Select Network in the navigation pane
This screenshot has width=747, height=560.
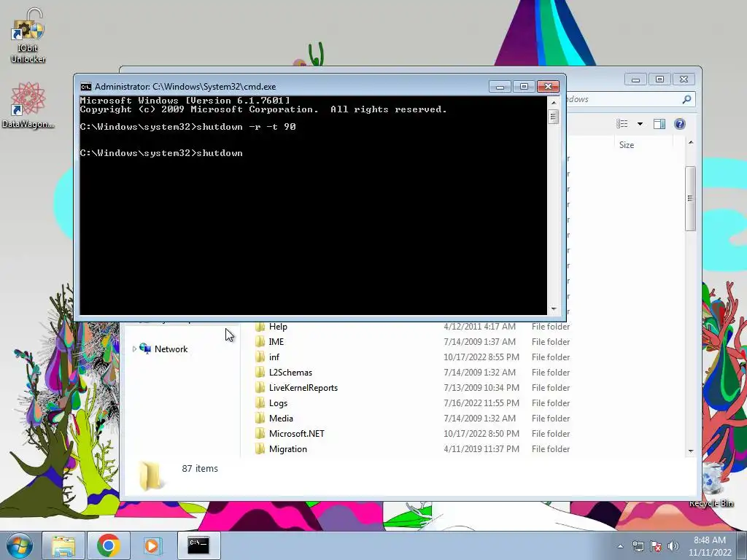click(171, 349)
